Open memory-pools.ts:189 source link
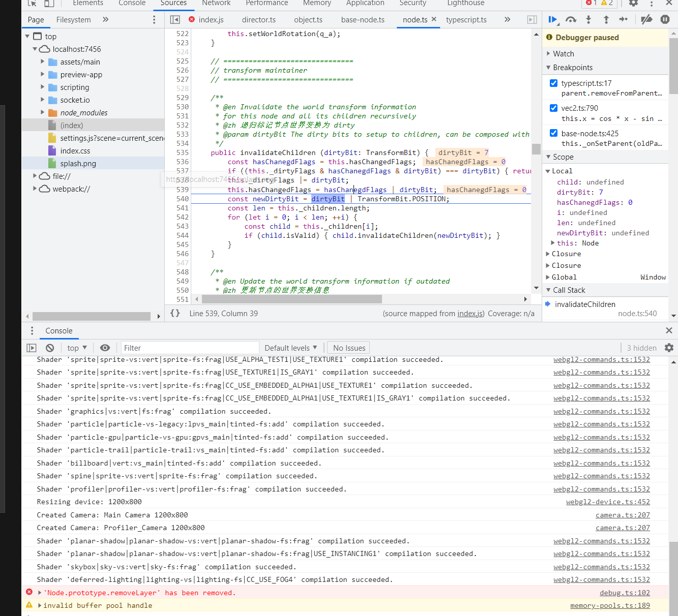Image resolution: width=678 pixels, height=616 pixels. click(x=610, y=605)
